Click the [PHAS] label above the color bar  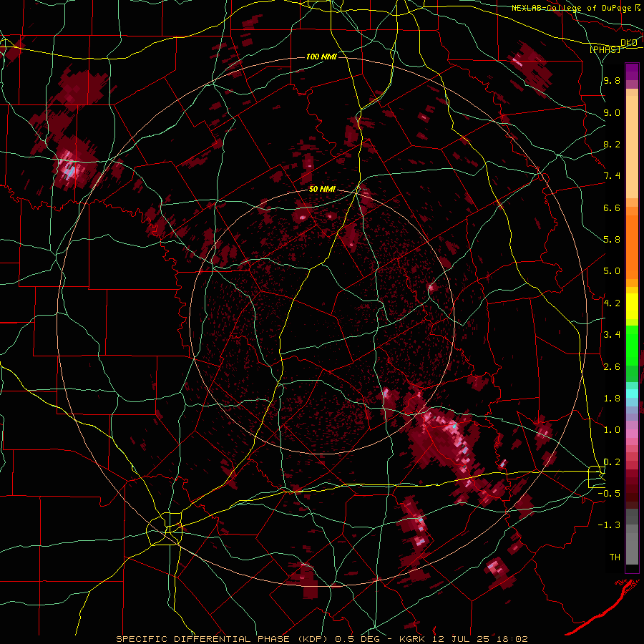click(x=605, y=49)
